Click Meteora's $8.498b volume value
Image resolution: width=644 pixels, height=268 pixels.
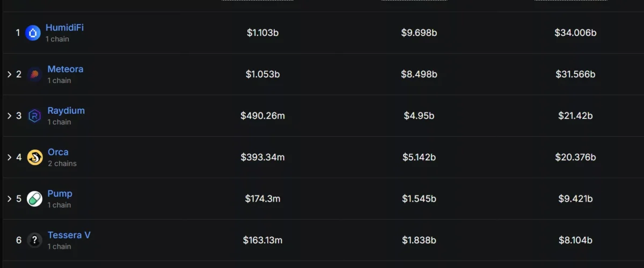[419, 75]
